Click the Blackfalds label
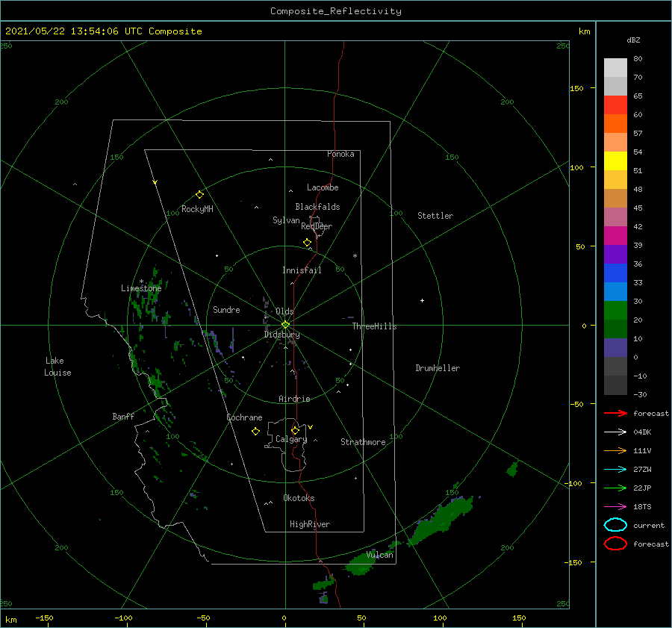The width and height of the screenshot is (672, 628). 317,207
